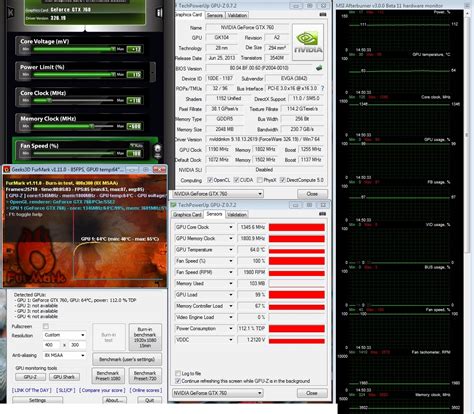The width and height of the screenshot is (474, 414).
Task: Toggle Continue refreshing in background checkbox
Action: pyautogui.click(x=178, y=381)
